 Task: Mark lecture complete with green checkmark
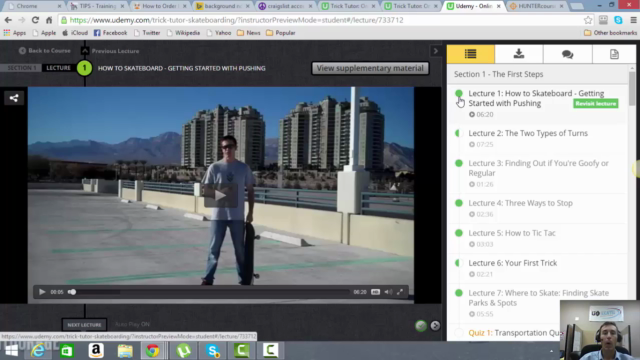click(421, 325)
